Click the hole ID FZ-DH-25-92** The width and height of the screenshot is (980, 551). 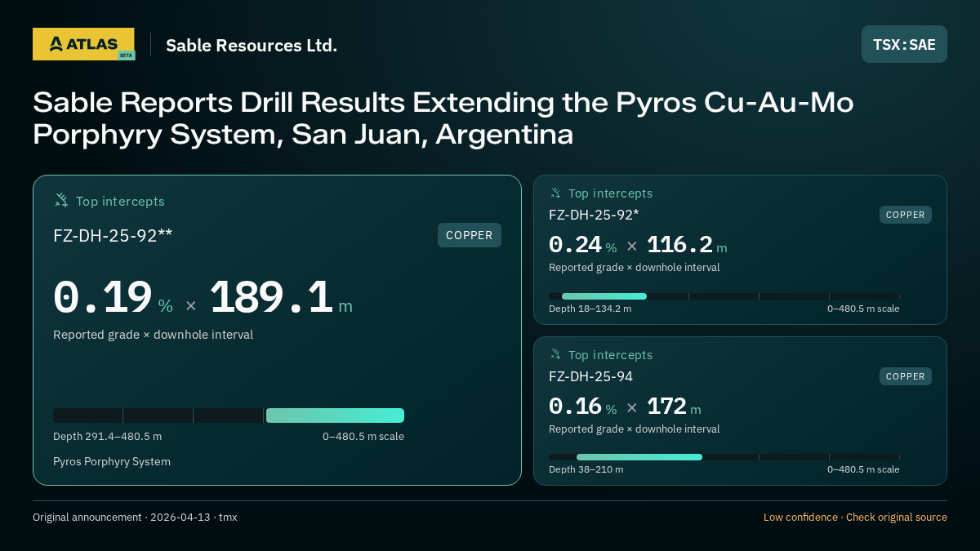(x=113, y=236)
